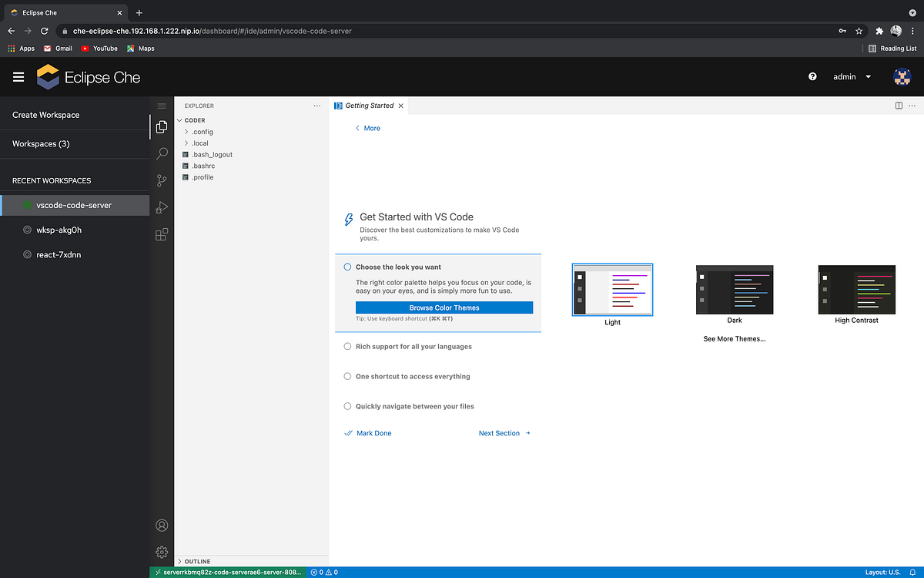Select the Choose the look you want radio

[x=347, y=267]
